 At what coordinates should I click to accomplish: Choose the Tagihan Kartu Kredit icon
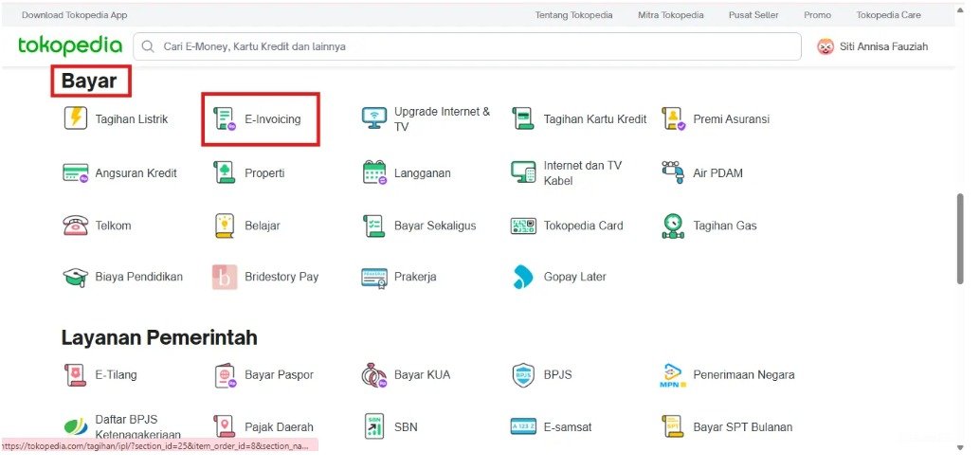523,118
